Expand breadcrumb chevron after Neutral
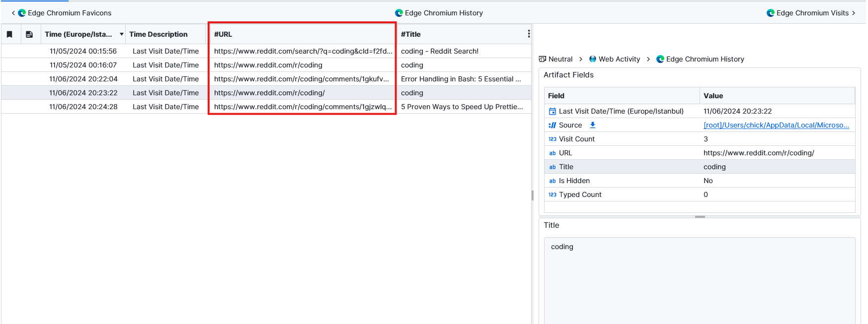Screen dimensions: 868x324 coord(580,59)
